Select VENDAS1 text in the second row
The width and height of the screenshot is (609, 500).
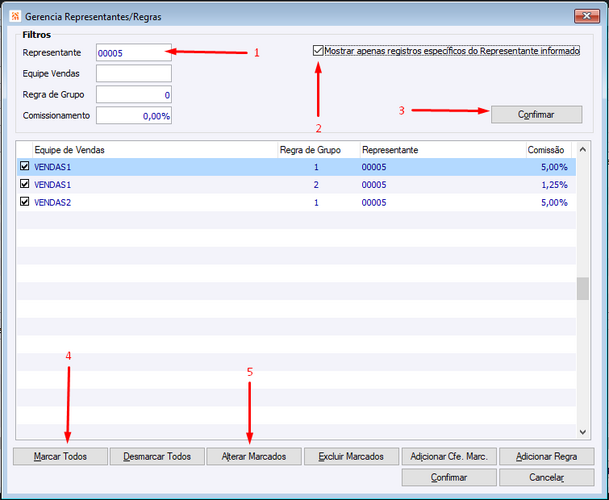point(52,185)
